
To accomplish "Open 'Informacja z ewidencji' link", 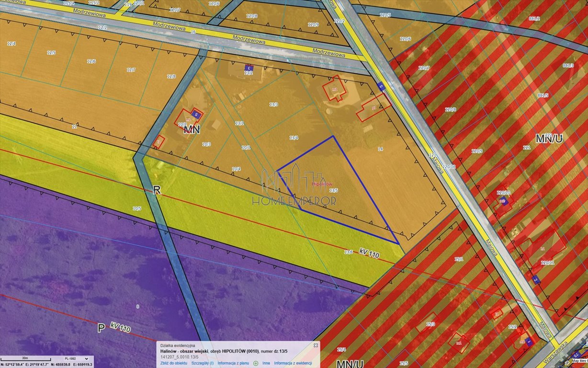I will point(294,363).
